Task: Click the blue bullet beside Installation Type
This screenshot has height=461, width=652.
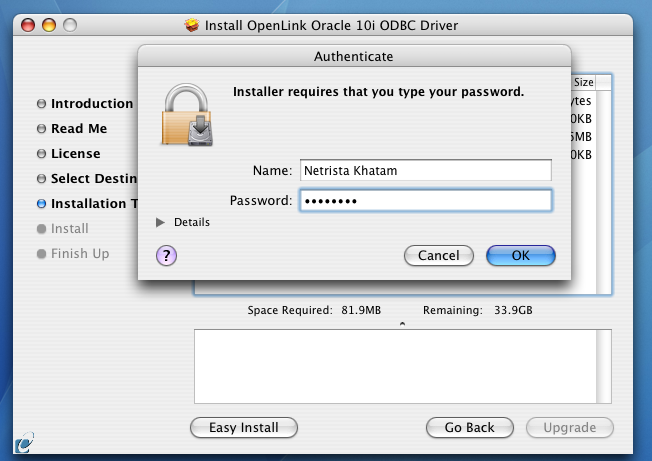Action: coord(41,203)
